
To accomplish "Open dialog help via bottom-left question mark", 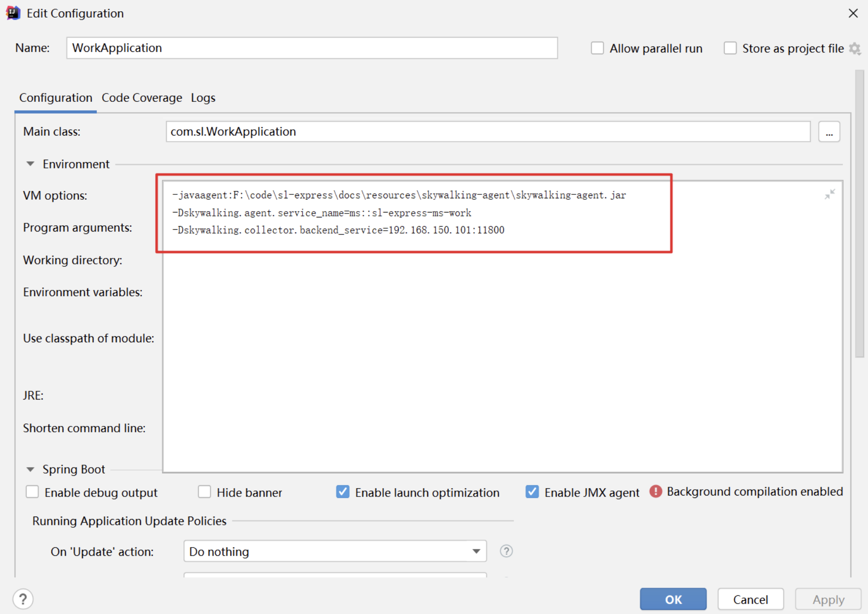I will (x=23, y=599).
